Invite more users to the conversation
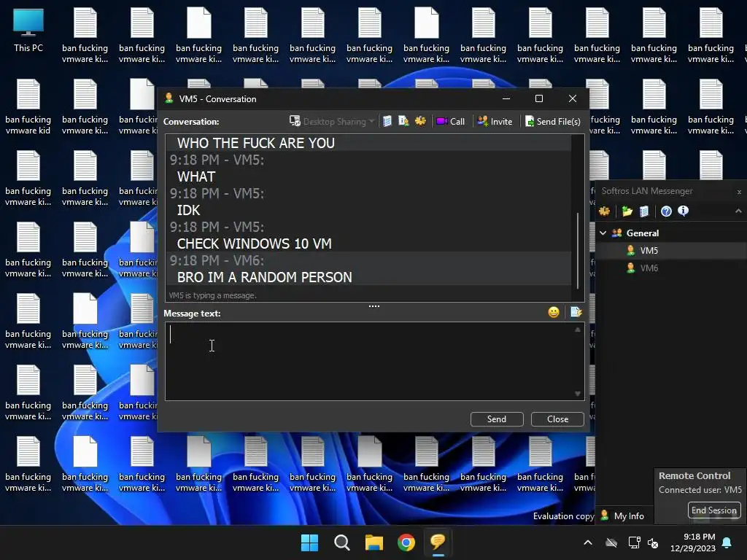The image size is (747, 560). point(495,122)
